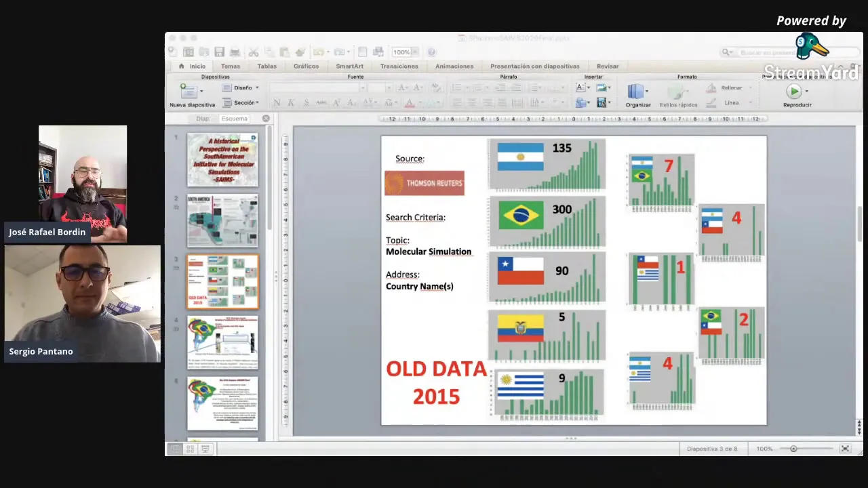
Task: Switch to Esquema pane tab
Action: pos(235,119)
